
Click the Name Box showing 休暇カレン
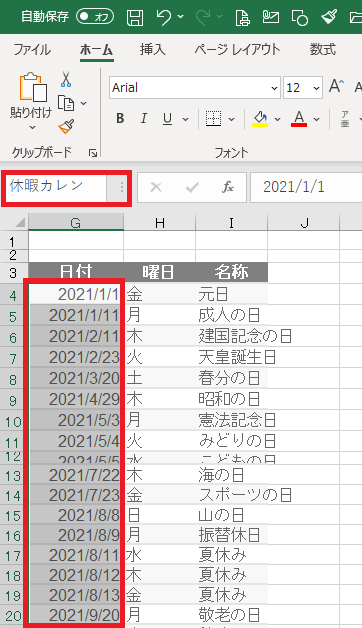(56, 187)
